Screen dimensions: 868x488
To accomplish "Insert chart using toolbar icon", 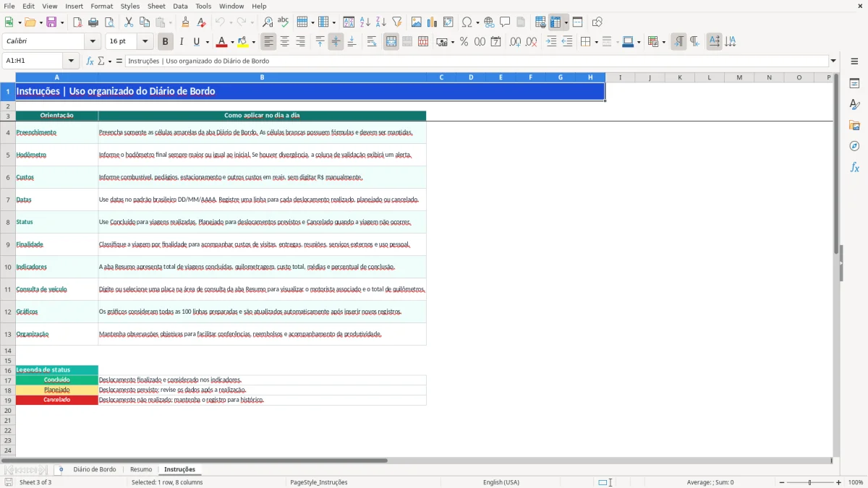I will [433, 22].
